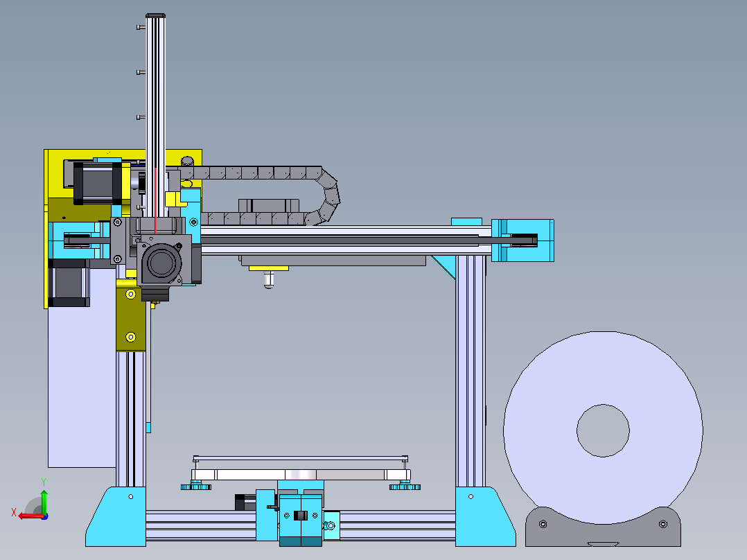Image resolution: width=747 pixels, height=560 pixels.
Task: Select the gray block below drag chain
Action: tap(269, 205)
